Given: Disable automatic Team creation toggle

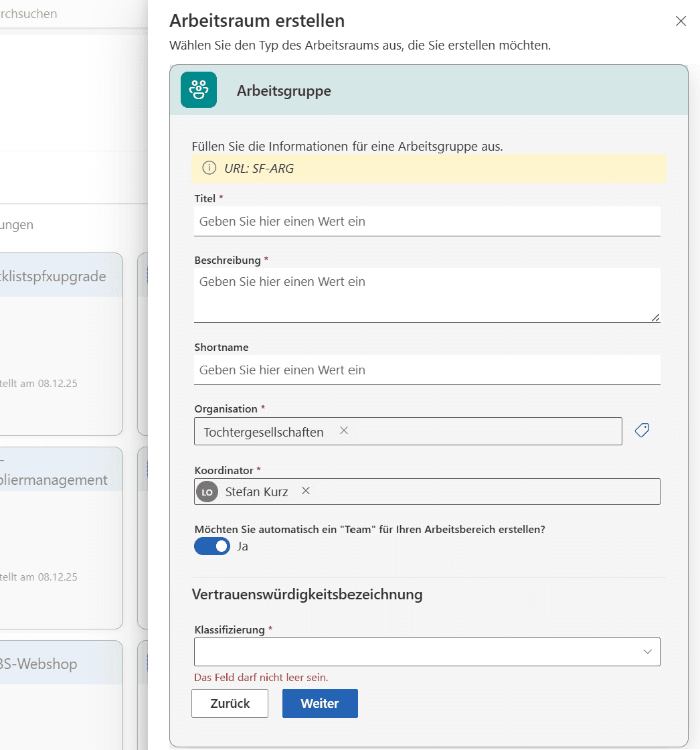Looking at the screenshot, I should (212, 546).
